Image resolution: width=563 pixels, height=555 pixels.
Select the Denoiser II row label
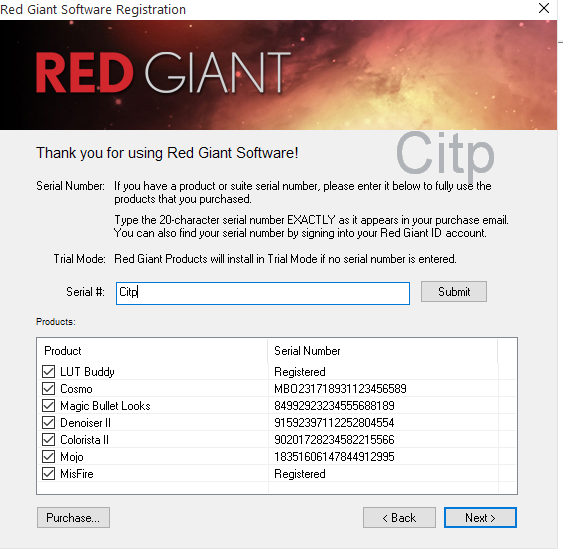85,423
